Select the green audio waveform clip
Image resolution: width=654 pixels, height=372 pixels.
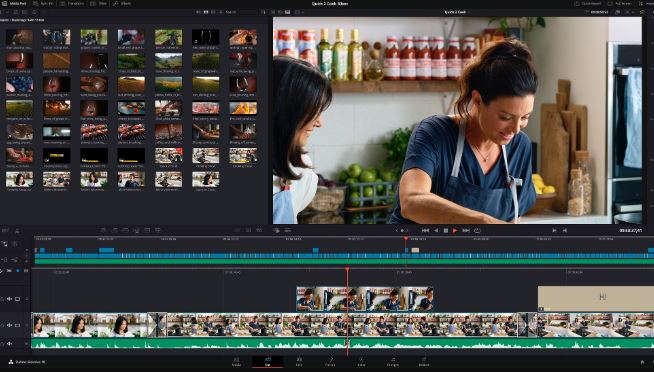tap(342, 344)
